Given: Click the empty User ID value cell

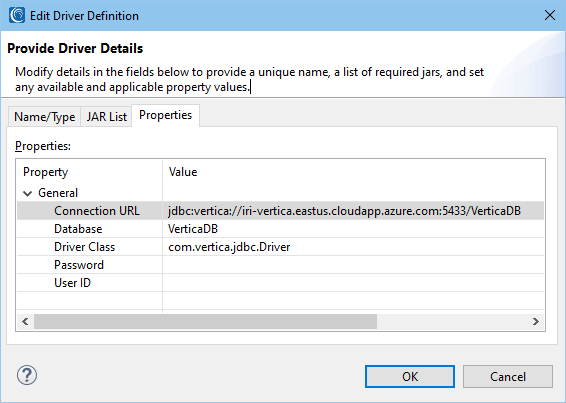Looking at the screenshot, I should (x=353, y=283).
